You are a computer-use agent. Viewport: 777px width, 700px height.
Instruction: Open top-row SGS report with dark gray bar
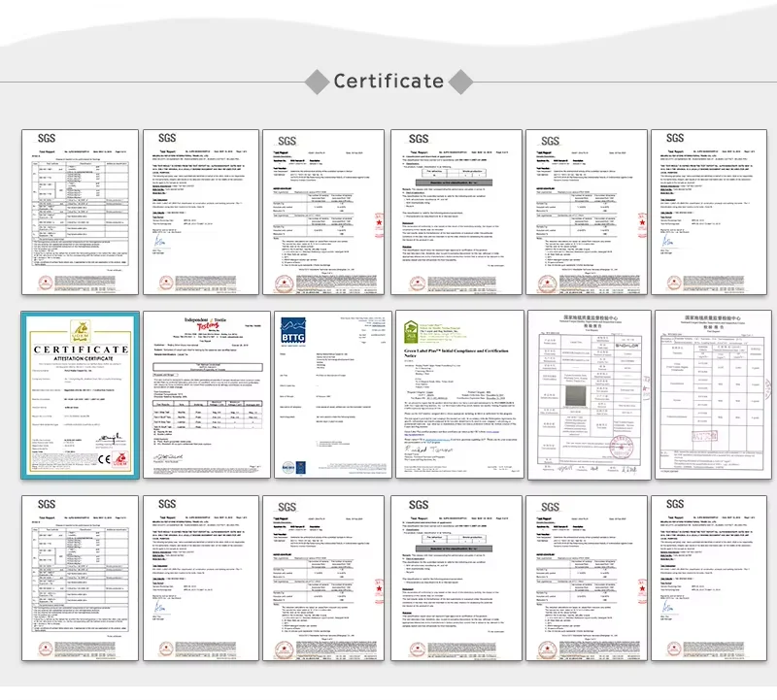(456, 212)
